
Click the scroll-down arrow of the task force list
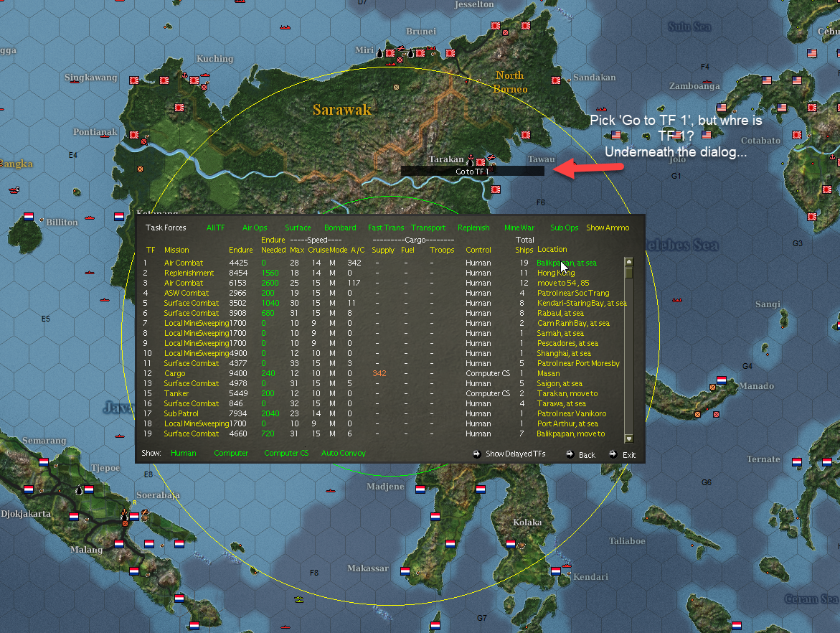[629, 439]
